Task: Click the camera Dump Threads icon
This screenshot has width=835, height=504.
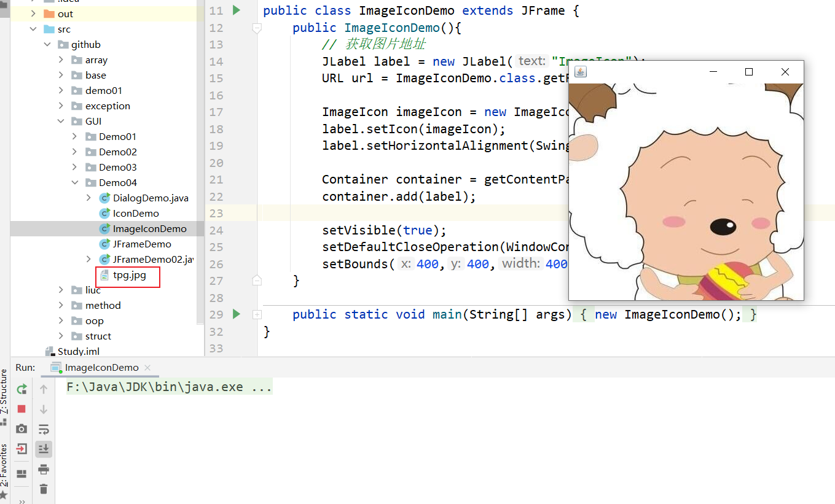Action: [x=22, y=429]
